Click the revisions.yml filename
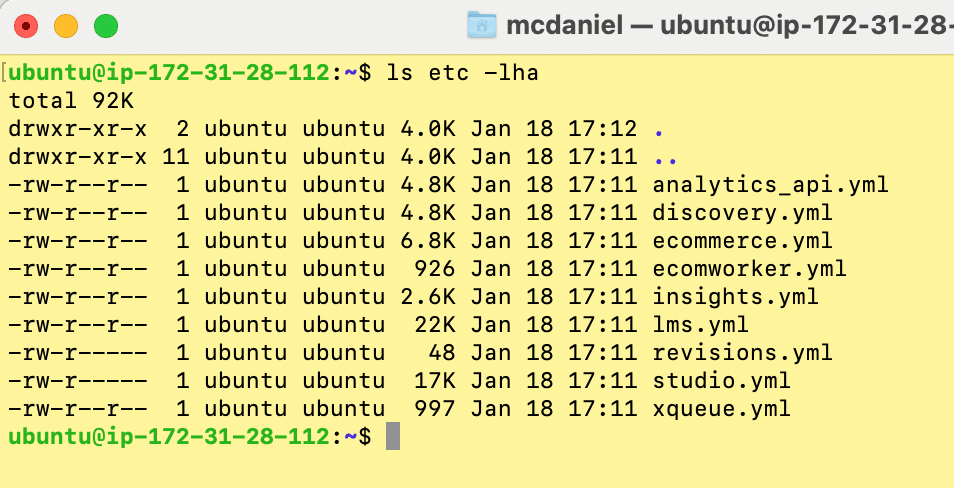This screenshot has width=954, height=488. 742,353
